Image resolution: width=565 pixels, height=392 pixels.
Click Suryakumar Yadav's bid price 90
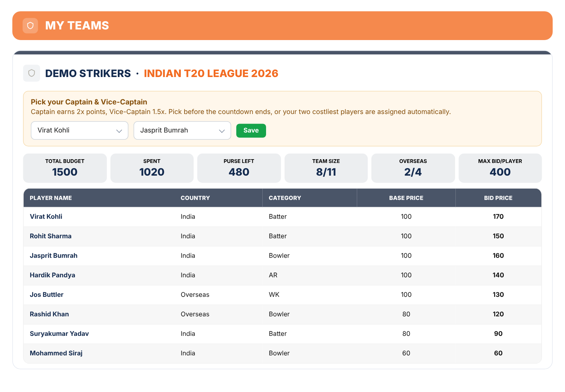[498, 333]
